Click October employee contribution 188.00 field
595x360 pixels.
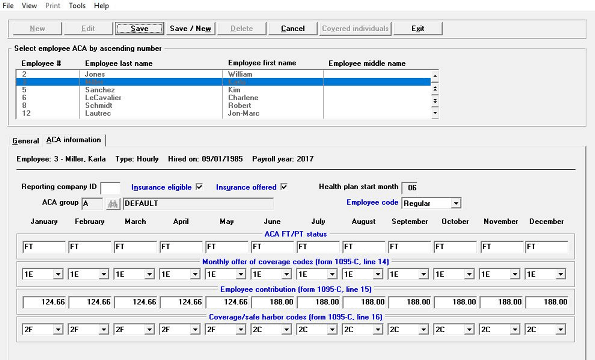[x=455, y=302]
